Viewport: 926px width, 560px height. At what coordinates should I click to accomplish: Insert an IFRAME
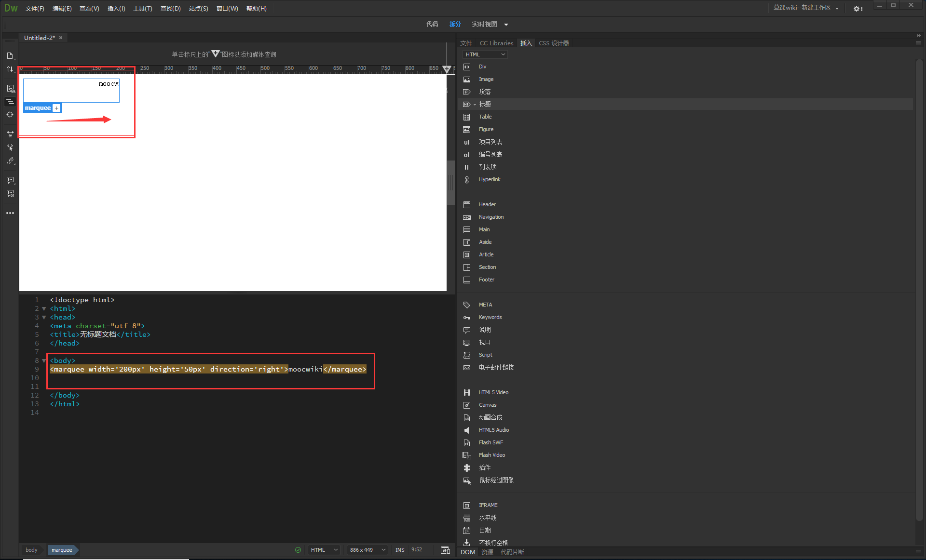[488, 505]
